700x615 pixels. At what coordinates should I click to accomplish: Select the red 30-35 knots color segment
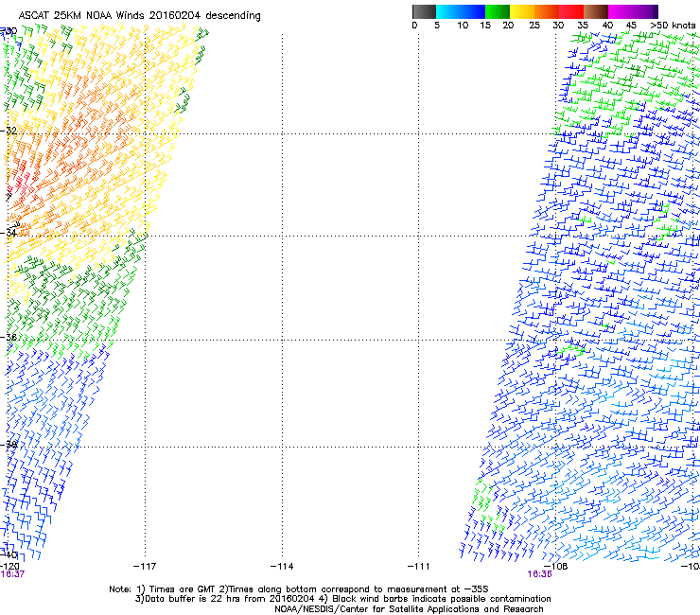571,11
